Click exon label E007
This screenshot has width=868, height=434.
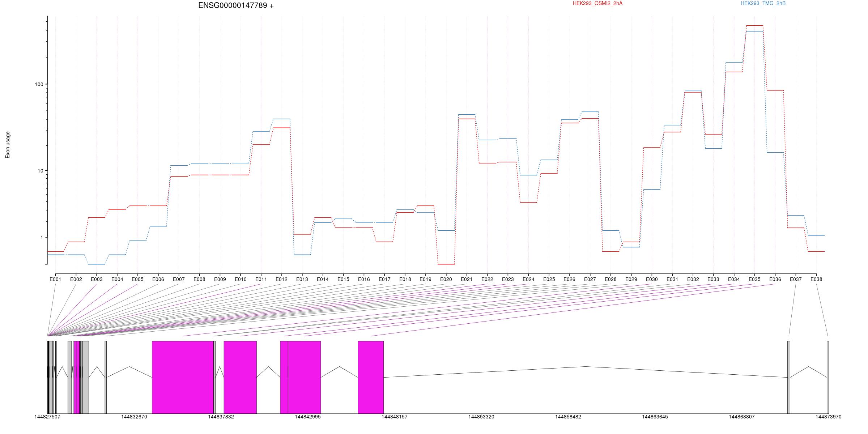coord(179,279)
